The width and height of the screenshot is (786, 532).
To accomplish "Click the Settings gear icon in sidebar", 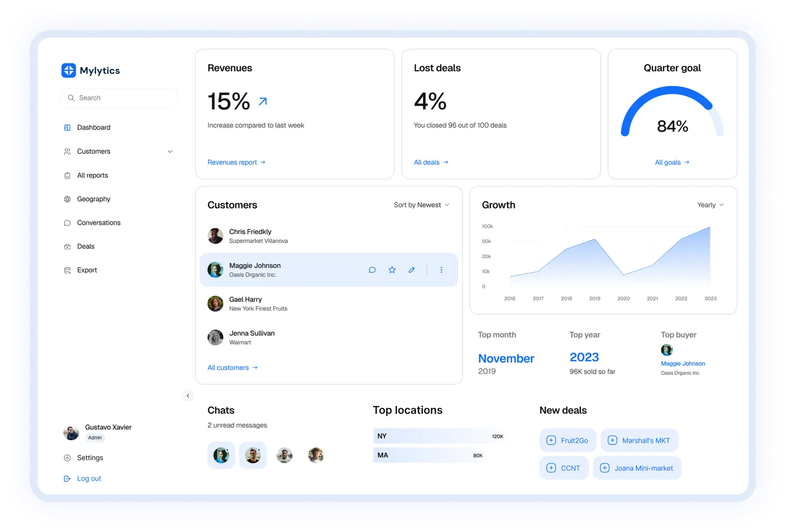I will tap(68, 458).
